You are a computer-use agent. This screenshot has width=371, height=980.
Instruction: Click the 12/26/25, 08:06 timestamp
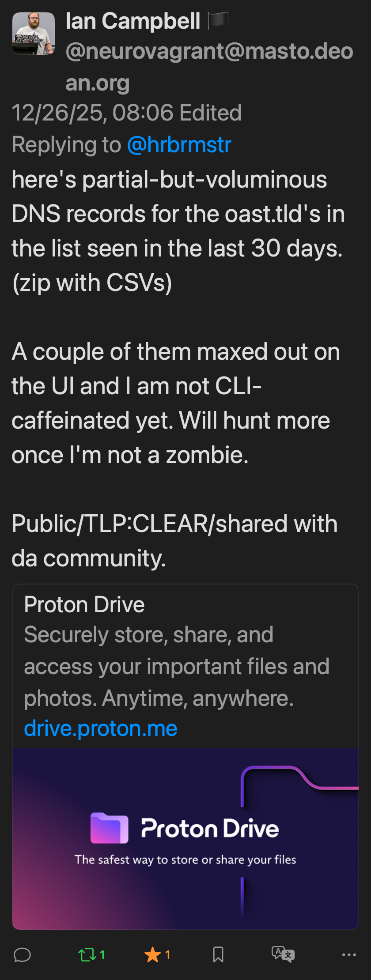pos(93,113)
